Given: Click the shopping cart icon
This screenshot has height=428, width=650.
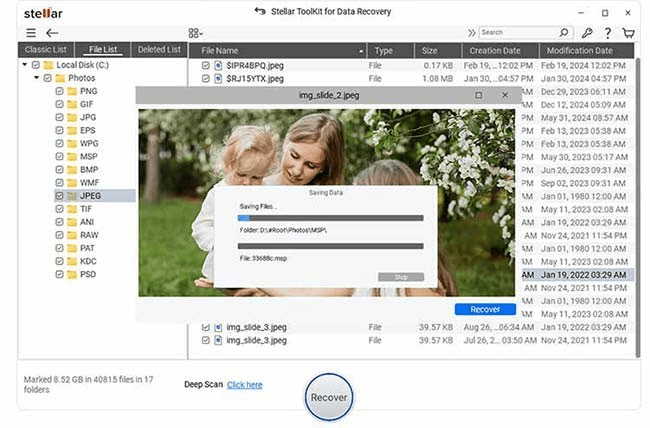Looking at the screenshot, I should tap(628, 33).
